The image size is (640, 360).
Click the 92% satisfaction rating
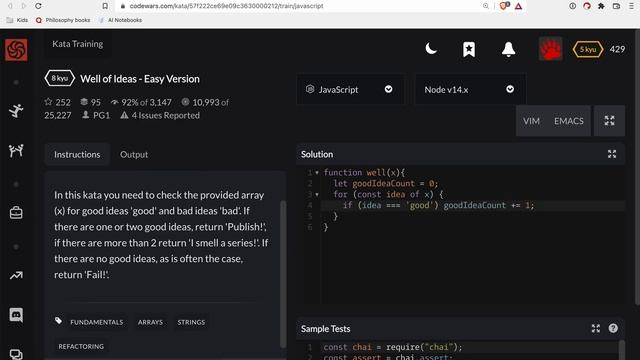(141, 102)
